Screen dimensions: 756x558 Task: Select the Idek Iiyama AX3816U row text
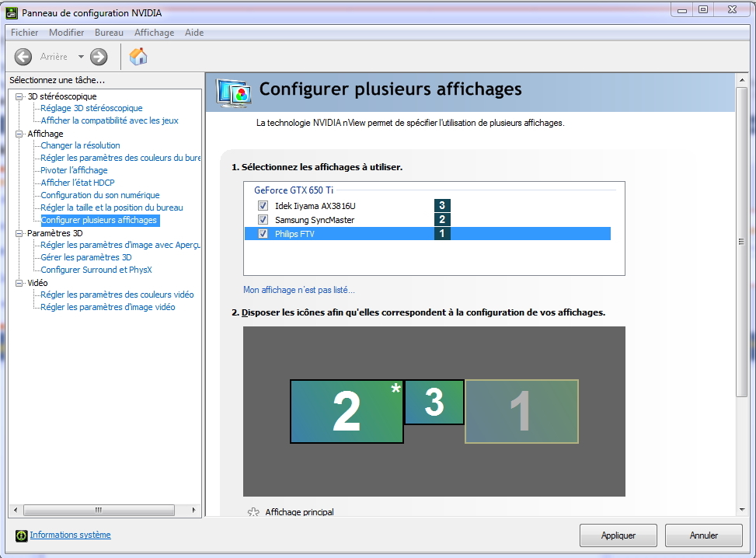(315, 206)
